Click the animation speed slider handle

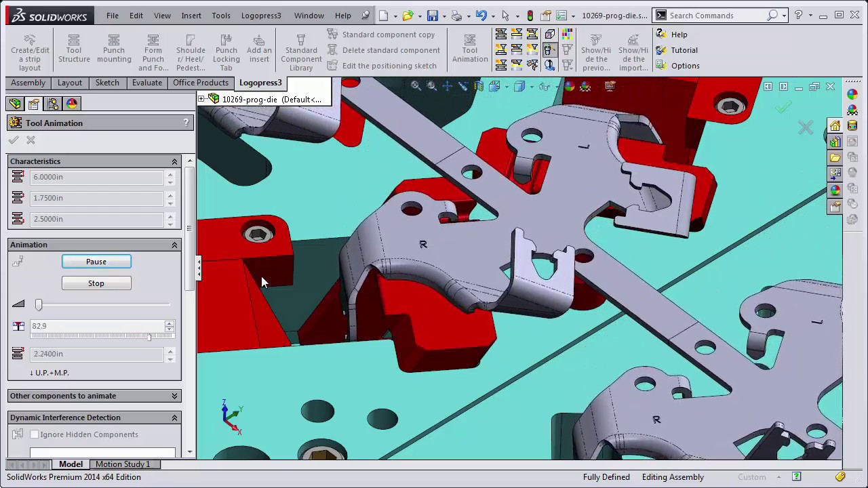tap(39, 305)
